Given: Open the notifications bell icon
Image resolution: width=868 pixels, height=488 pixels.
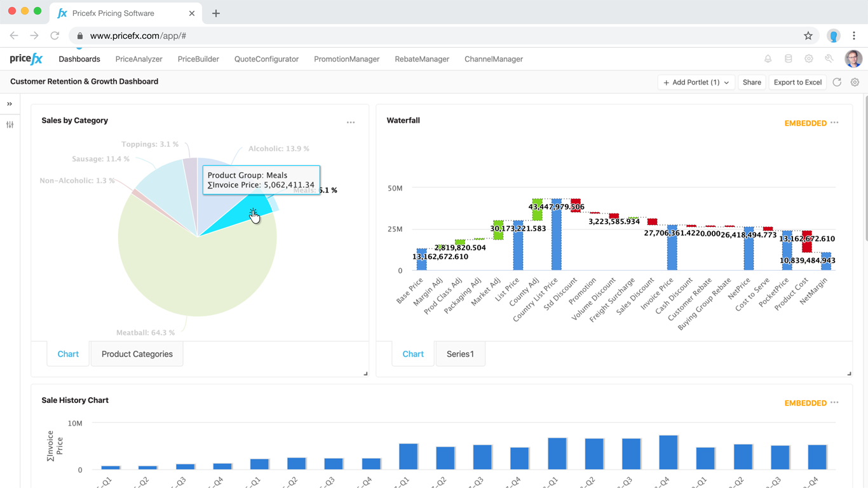Looking at the screenshot, I should point(768,58).
